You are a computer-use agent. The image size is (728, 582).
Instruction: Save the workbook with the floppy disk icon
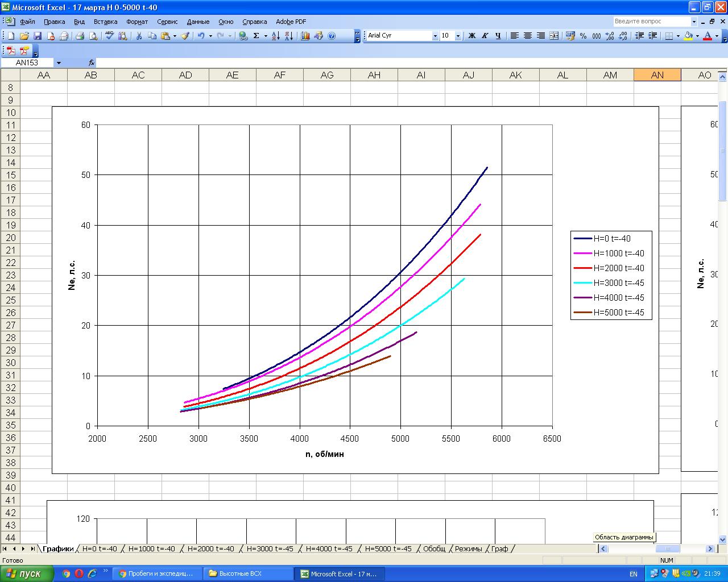coord(38,36)
